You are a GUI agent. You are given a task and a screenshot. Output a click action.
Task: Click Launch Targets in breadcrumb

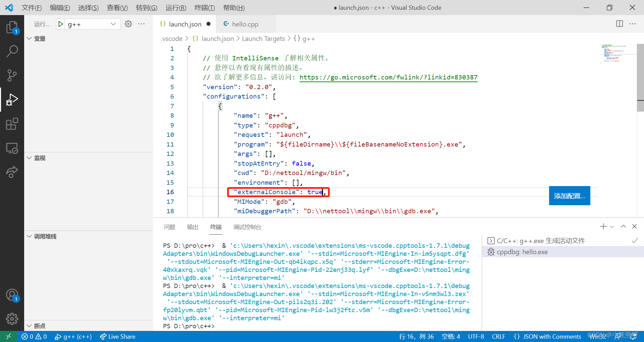coord(263,39)
